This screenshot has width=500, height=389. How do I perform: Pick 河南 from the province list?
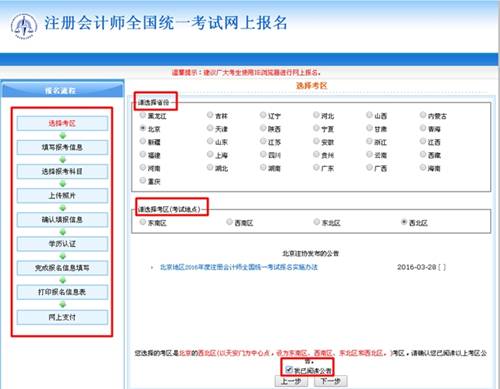tap(143, 167)
